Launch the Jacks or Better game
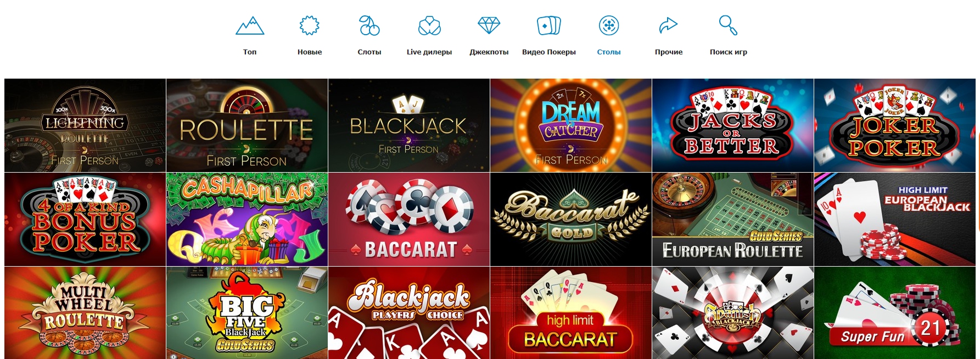Viewport: 980px width, 359px height. (733, 125)
